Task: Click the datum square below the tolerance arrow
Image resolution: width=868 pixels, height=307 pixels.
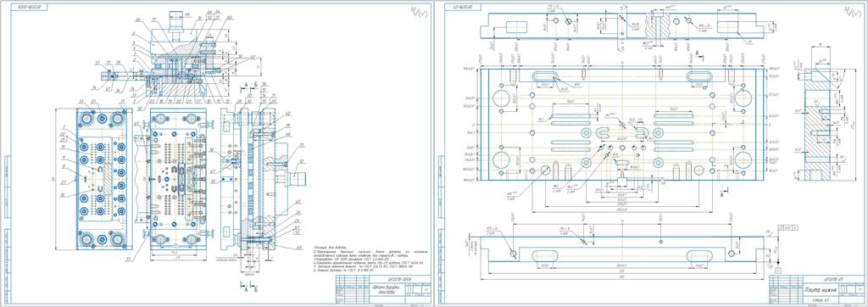Action: pyautogui.click(x=778, y=271)
